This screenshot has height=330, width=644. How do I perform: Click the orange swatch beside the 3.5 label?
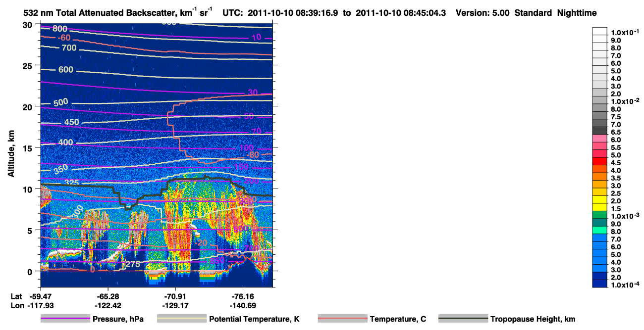[x=600, y=178]
